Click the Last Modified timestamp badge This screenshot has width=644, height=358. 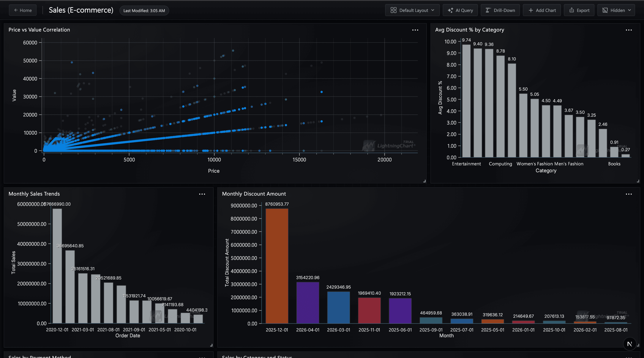(144, 10)
